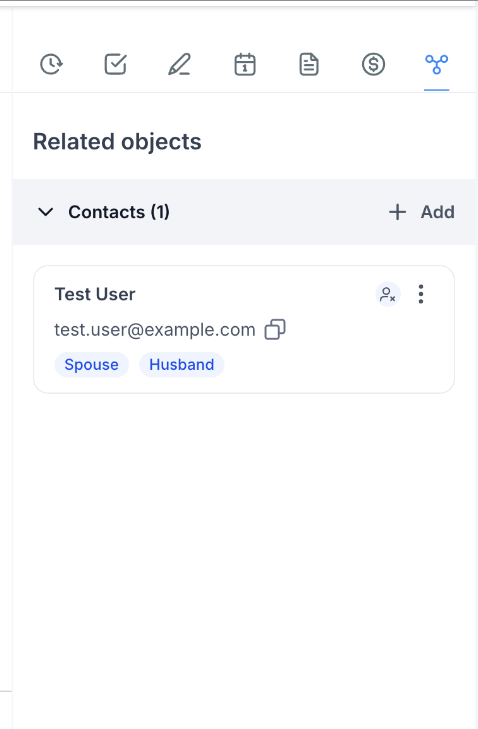The width and height of the screenshot is (478, 729).
Task: Open the three-dot menu for Test User
Action: 421,294
